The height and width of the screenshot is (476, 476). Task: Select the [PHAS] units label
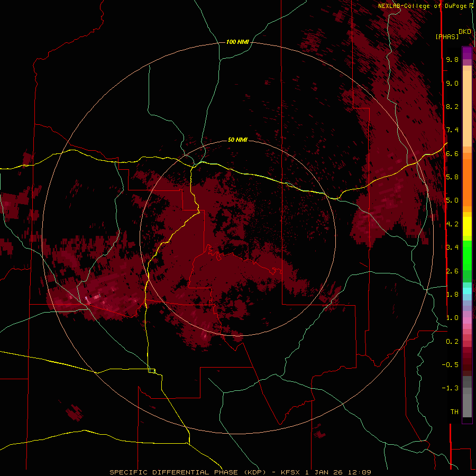pyautogui.click(x=447, y=36)
